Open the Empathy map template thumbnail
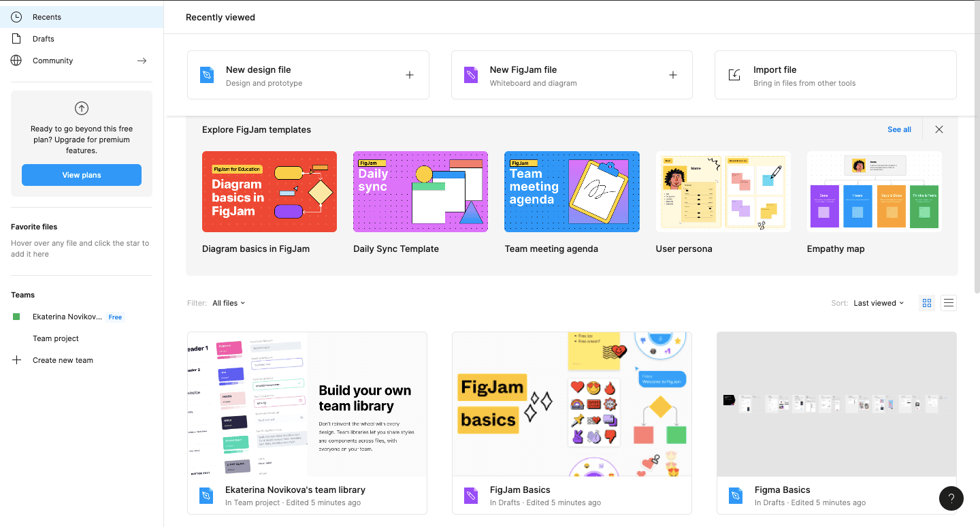Screen dimensions: 980x527 (x=875, y=191)
